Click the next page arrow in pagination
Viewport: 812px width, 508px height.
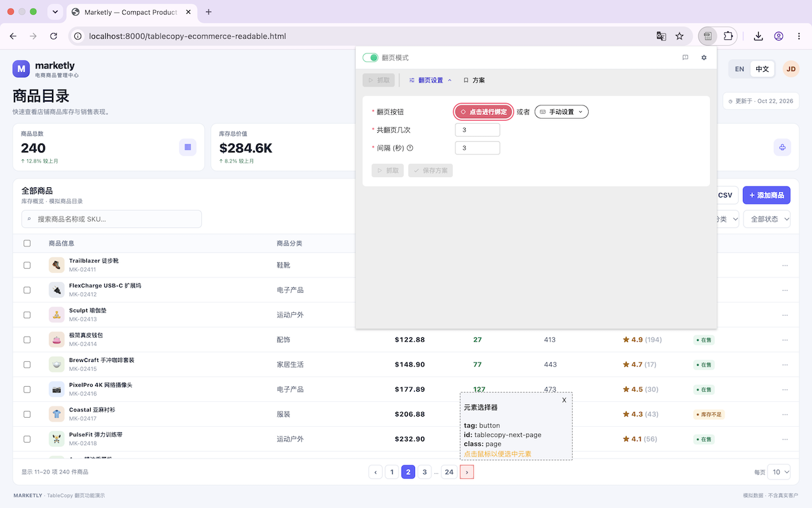point(467,472)
